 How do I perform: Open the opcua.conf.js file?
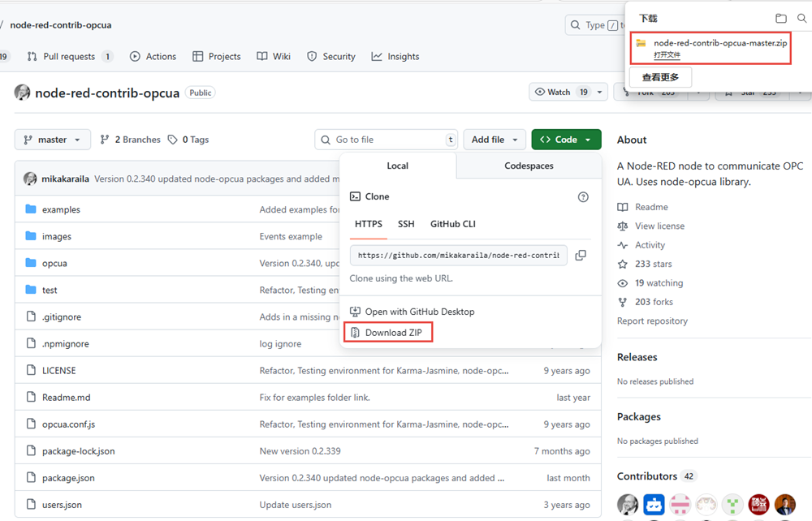69,424
